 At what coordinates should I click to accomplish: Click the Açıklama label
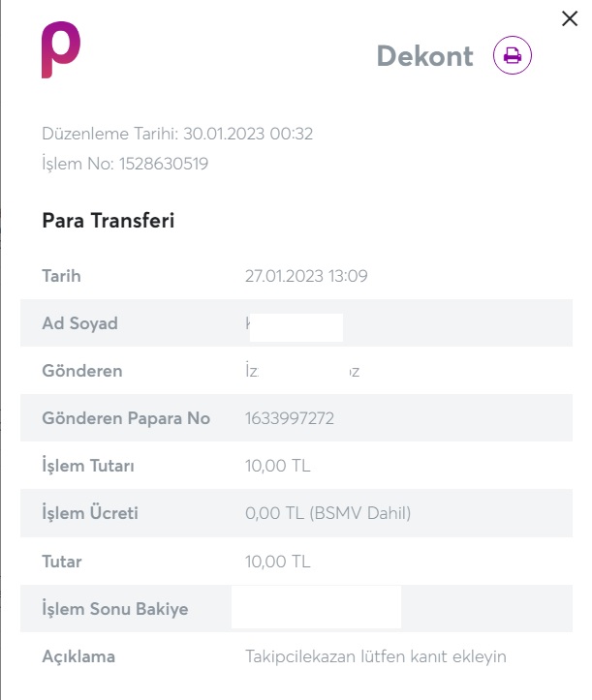78,655
